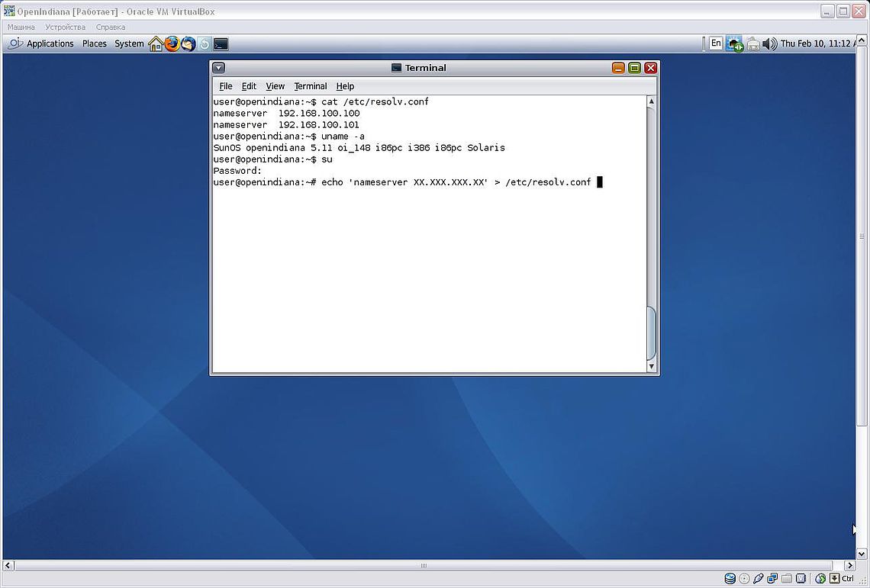Click the panel clock Thu Feb 10
The height and width of the screenshot is (588, 870).
818,43
